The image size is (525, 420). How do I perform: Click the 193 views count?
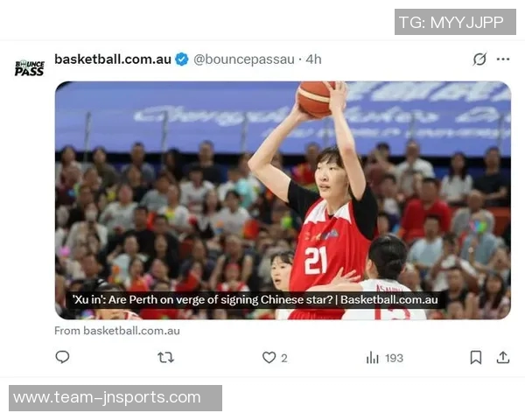pos(394,359)
